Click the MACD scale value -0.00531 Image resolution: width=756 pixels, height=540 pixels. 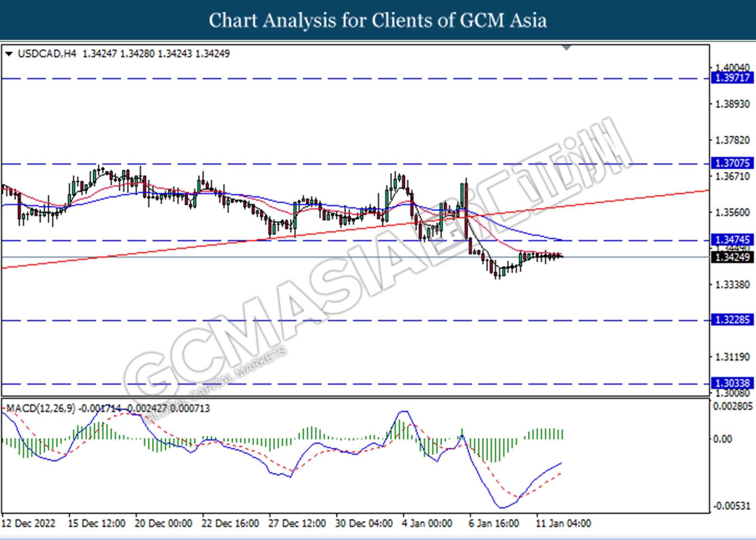[731, 506]
